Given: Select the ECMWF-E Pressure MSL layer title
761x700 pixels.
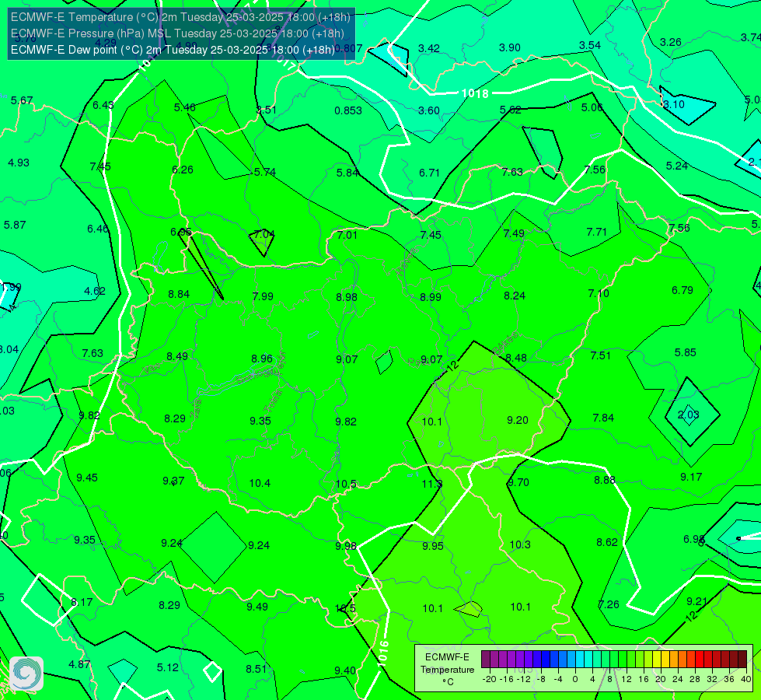Looking at the screenshot, I should pyautogui.click(x=178, y=33).
